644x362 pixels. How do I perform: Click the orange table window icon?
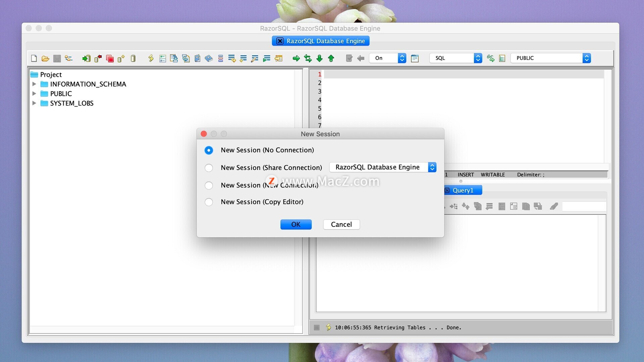278,59
